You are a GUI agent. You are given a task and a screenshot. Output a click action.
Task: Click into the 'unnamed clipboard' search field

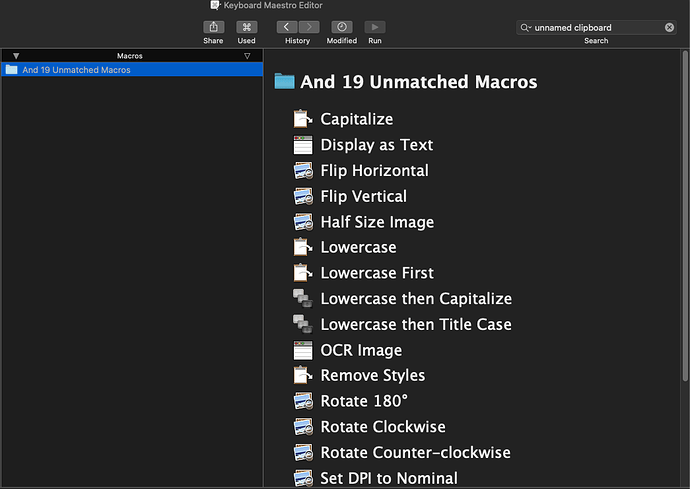596,28
